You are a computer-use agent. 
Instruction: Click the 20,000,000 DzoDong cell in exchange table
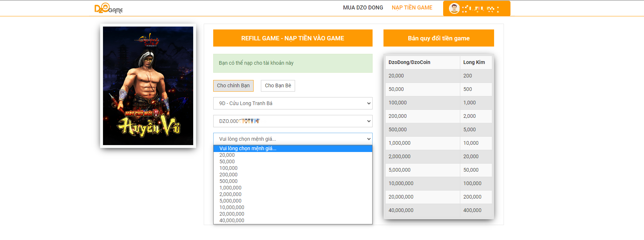pos(423,197)
